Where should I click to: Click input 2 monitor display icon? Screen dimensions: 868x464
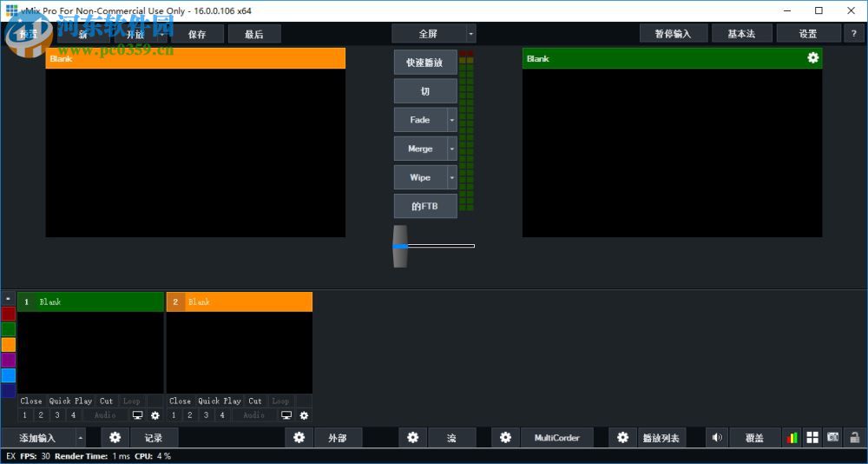click(x=286, y=415)
